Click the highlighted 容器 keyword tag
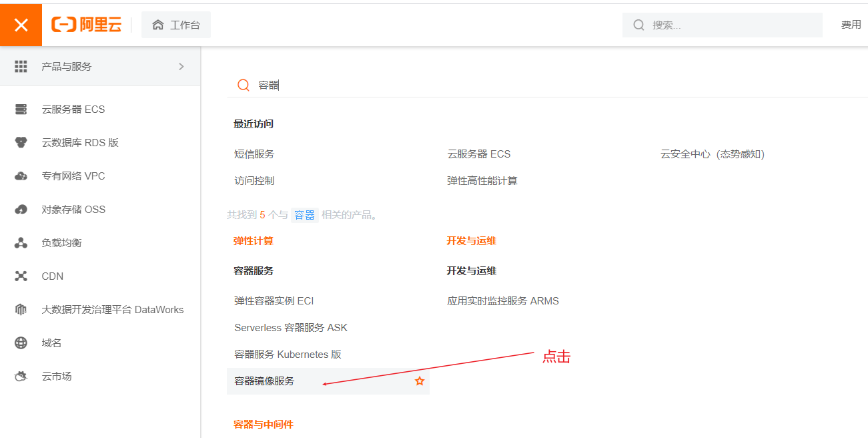The width and height of the screenshot is (868, 438). coord(305,215)
